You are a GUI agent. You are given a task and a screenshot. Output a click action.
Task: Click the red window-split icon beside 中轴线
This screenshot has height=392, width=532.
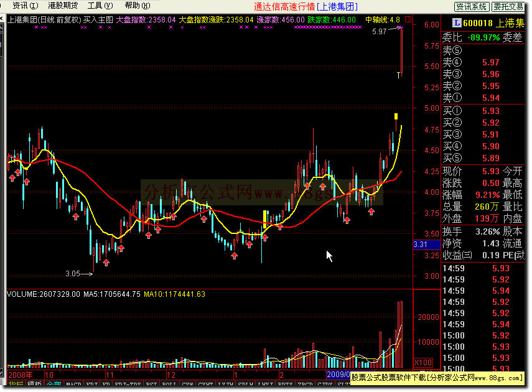pyautogui.click(x=408, y=19)
